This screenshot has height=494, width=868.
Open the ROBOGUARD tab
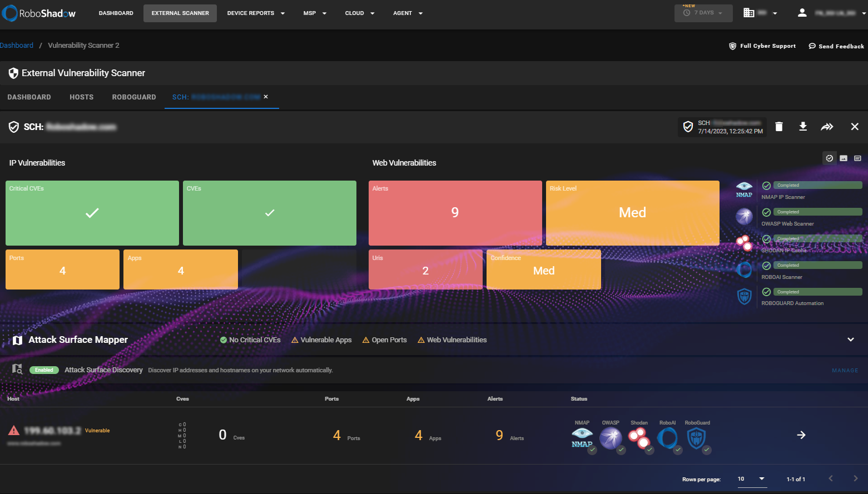pyautogui.click(x=133, y=97)
